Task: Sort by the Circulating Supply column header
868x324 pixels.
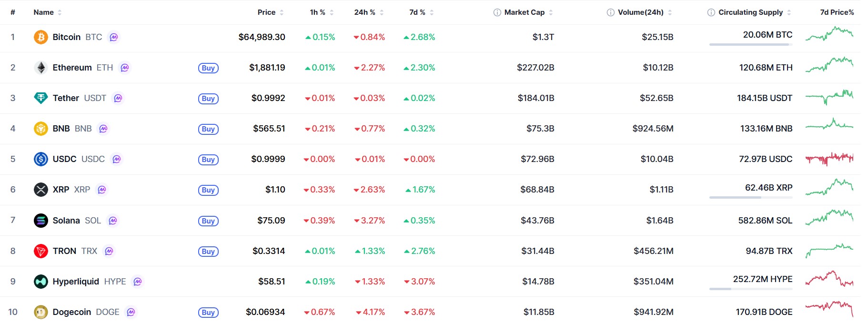Action: tap(755, 12)
